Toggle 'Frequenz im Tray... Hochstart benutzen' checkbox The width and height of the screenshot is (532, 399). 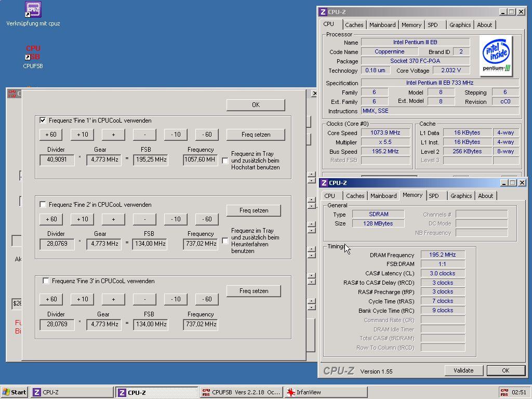[225, 161]
